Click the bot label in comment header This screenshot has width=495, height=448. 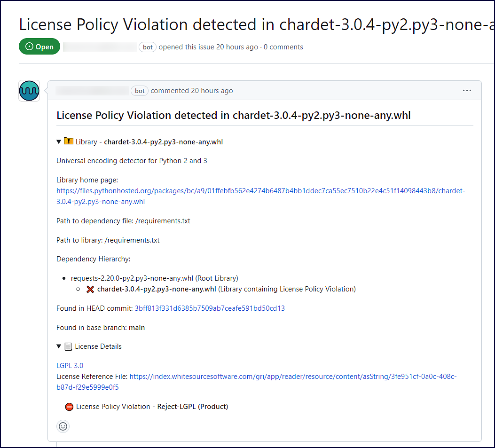pyautogui.click(x=140, y=91)
